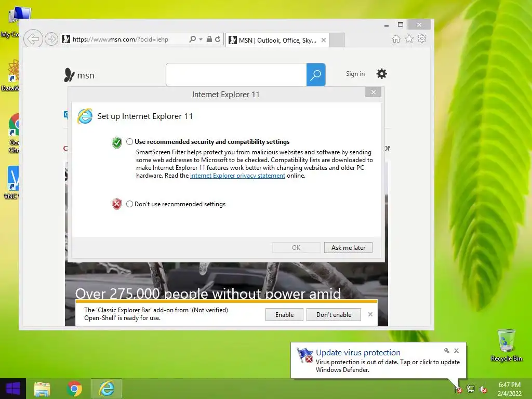Enable the Classic Explorer Bar add-on
Screen dimensions: 532x399
pyautogui.click(x=284, y=314)
